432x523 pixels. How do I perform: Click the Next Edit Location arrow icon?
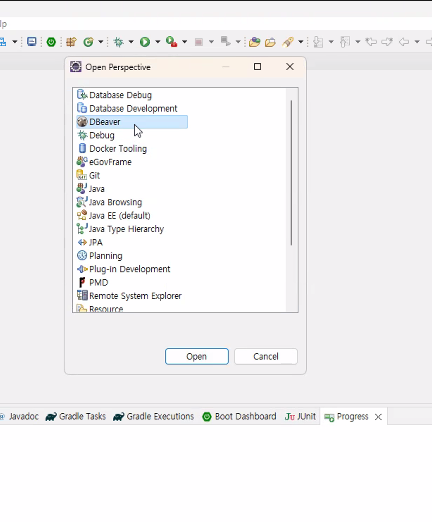point(387,42)
